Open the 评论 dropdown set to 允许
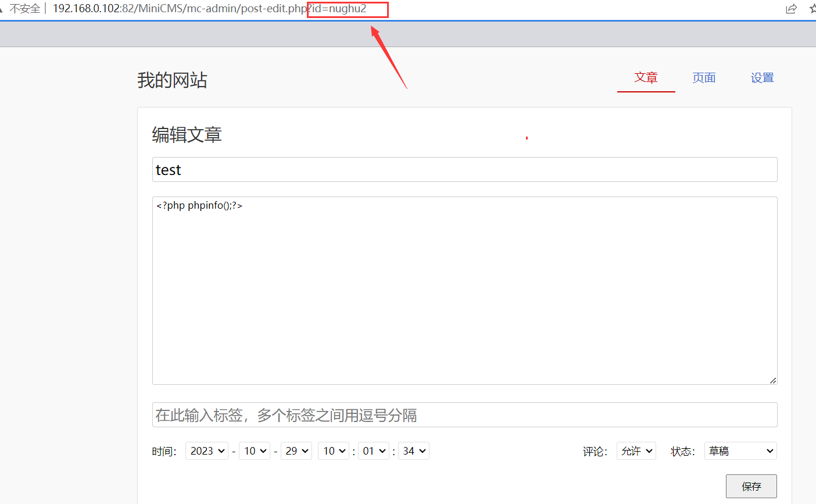Screen dimensions: 816x504 (x=636, y=451)
